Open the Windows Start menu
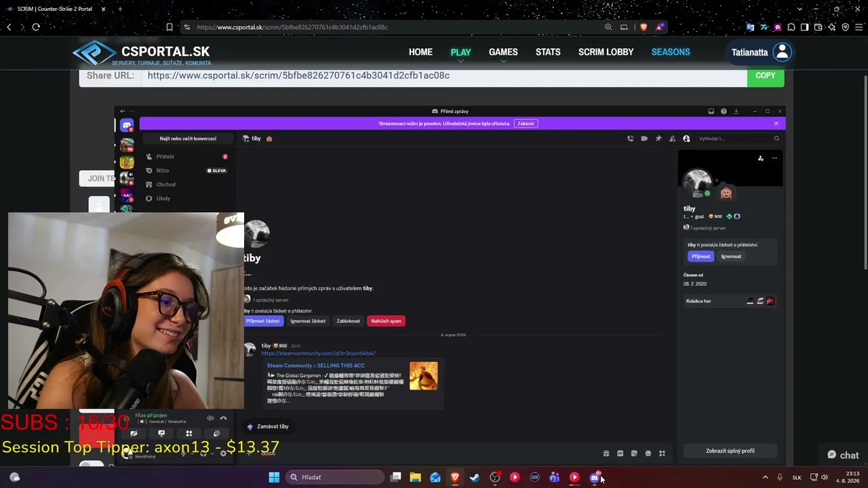 coord(274,477)
